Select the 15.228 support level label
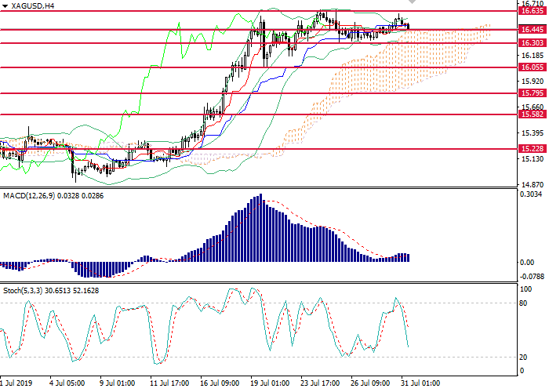The width and height of the screenshot is (549, 392). coord(533,149)
